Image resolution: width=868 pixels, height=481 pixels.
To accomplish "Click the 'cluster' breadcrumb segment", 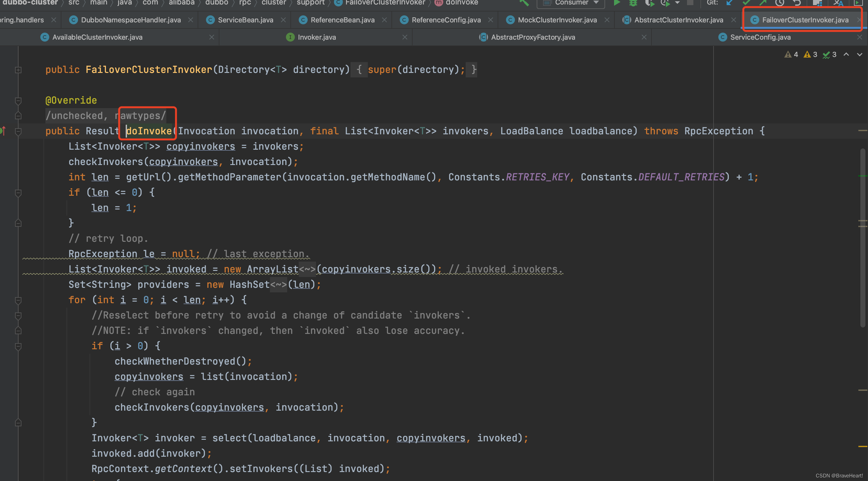I will pyautogui.click(x=274, y=3).
